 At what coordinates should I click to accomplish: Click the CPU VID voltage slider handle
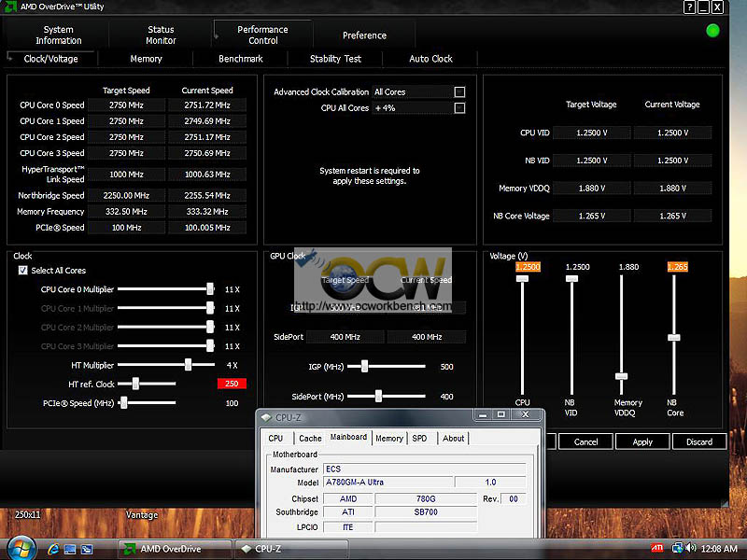pos(522,278)
